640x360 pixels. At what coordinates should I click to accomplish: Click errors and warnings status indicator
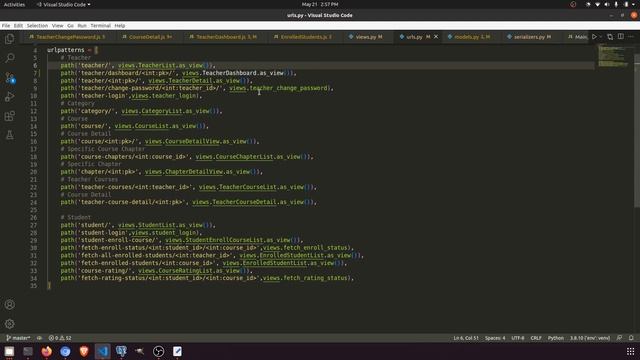(x=60, y=338)
